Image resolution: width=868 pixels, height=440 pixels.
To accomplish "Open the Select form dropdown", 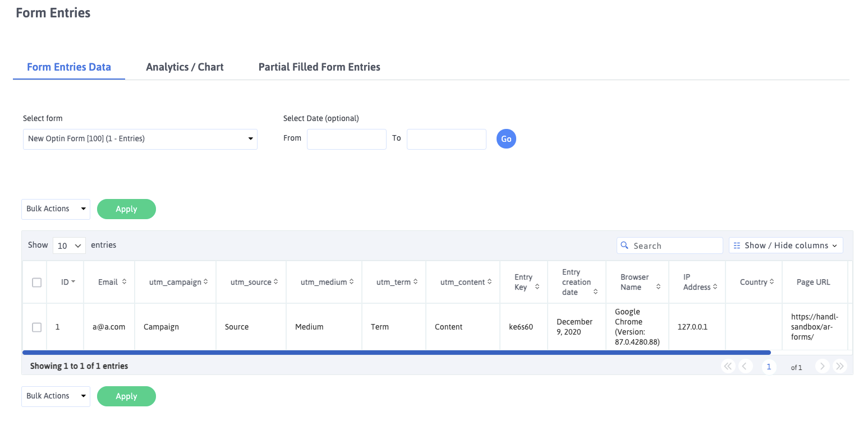I will click(x=140, y=139).
